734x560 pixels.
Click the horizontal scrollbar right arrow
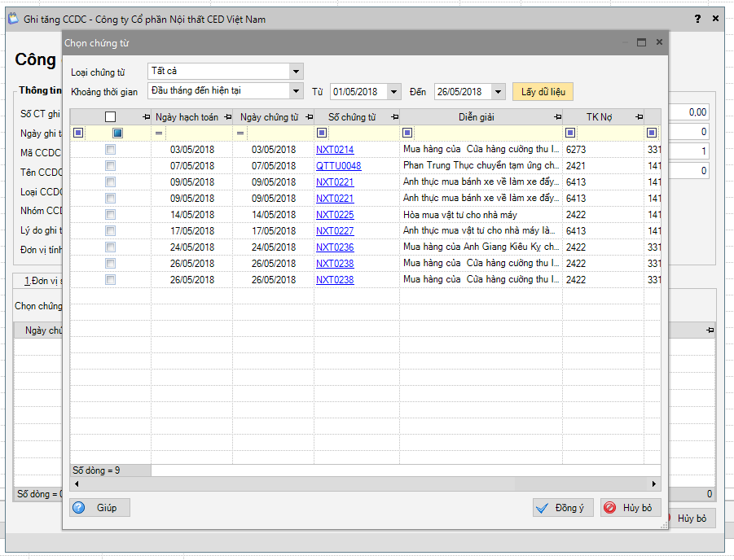click(656, 483)
